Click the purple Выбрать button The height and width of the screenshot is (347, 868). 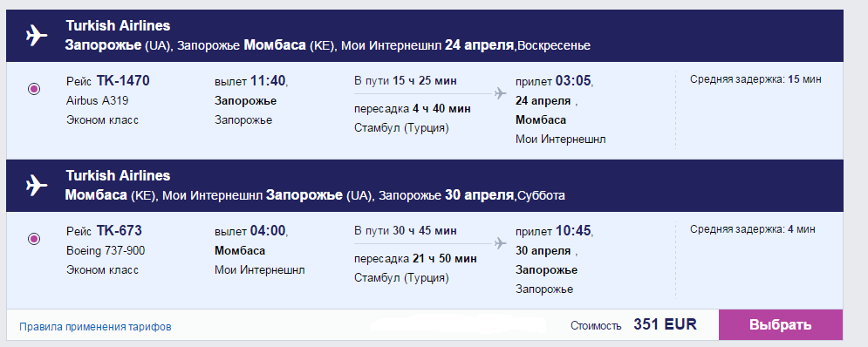(x=781, y=325)
